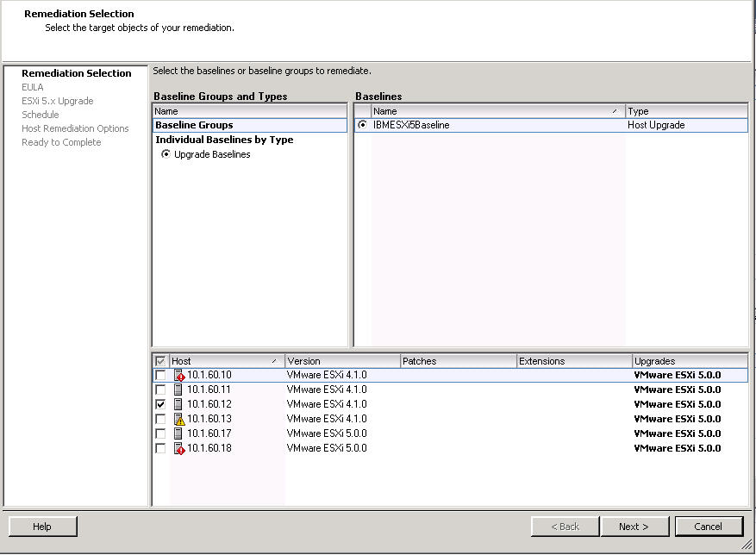Click the host icon beside 10.1.60.12

click(x=178, y=404)
